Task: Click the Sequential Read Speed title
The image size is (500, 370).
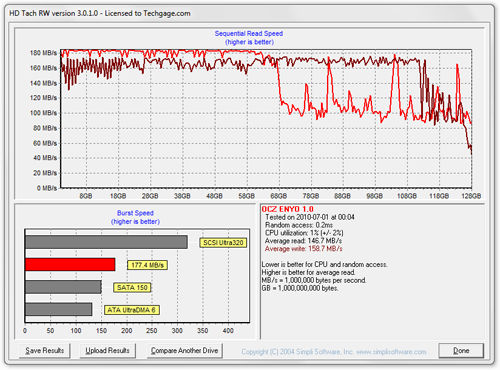Action: point(249,34)
